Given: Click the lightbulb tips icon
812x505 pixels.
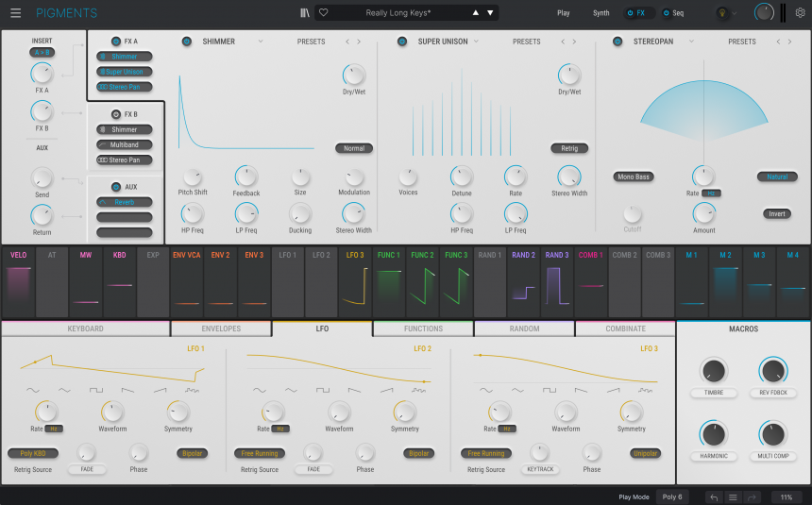Looking at the screenshot, I should tap(723, 13).
